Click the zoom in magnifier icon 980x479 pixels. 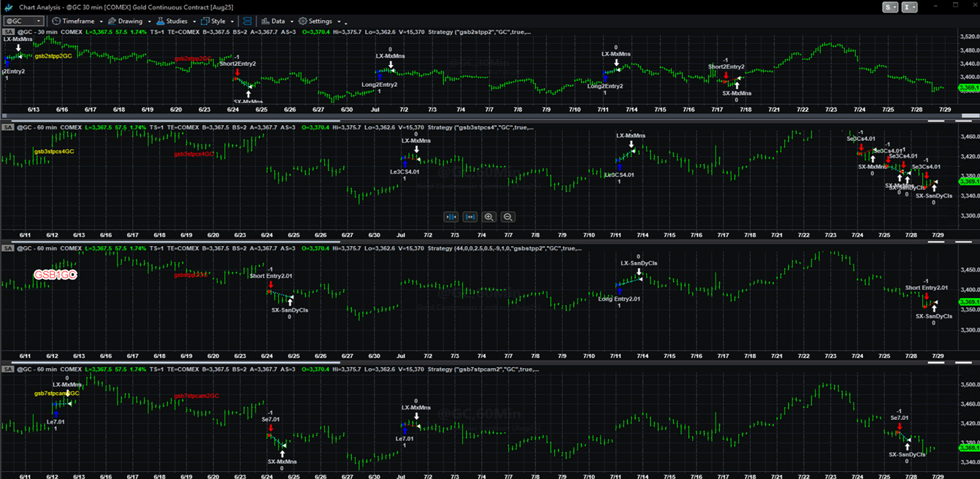pos(489,217)
